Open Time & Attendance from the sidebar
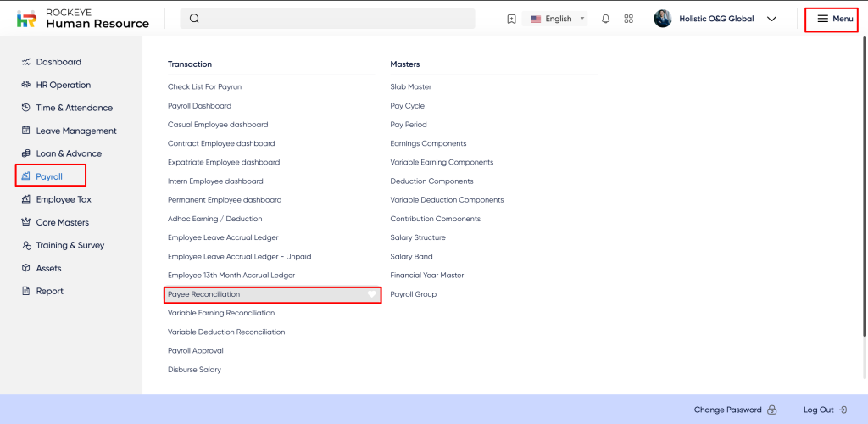Image resolution: width=868 pixels, height=424 pixels. (x=74, y=108)
